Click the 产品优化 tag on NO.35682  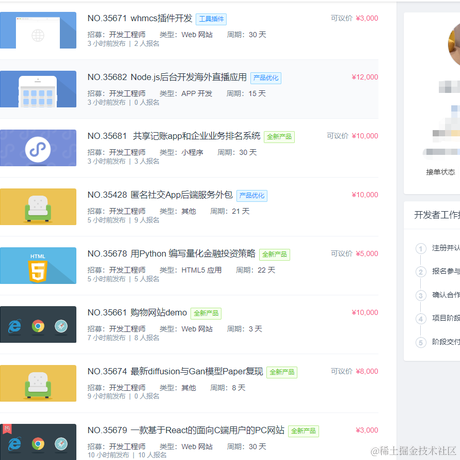[266, 78]
